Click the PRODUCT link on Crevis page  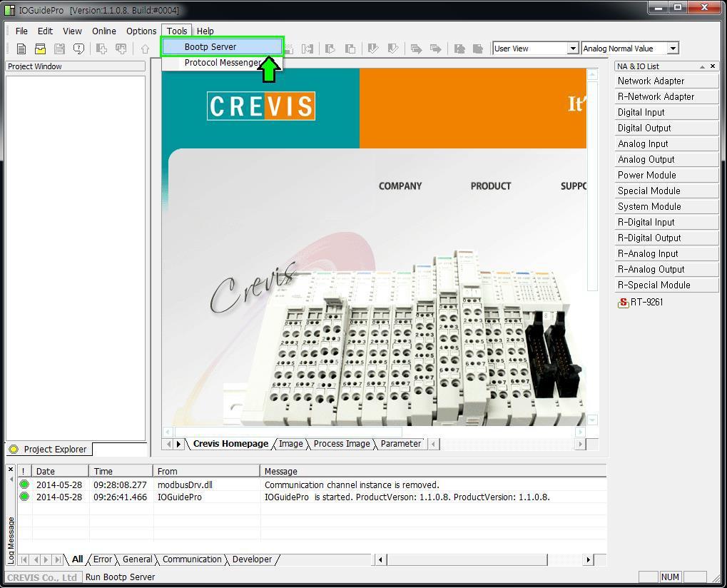click(491, 186)
